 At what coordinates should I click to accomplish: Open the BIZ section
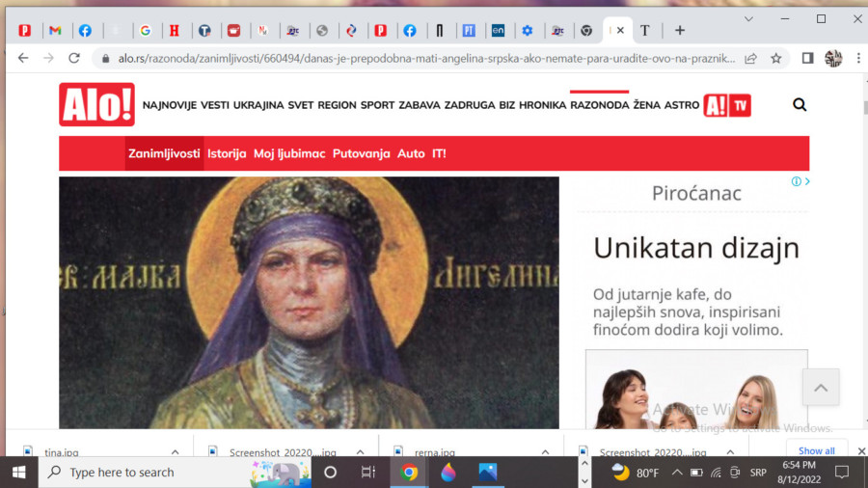(x=507, y=105)
